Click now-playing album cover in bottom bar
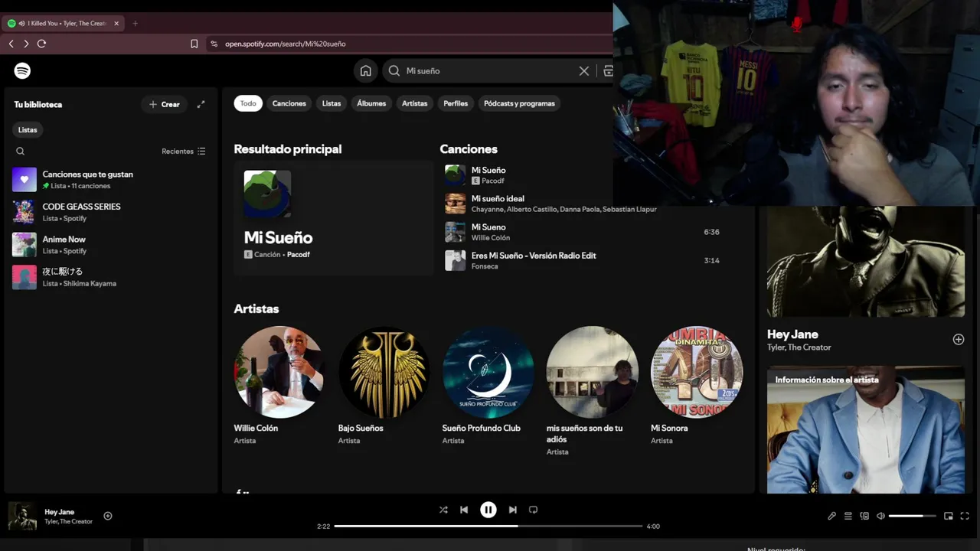The width and height of the screenshot is (980, 551). coord(22,516)
